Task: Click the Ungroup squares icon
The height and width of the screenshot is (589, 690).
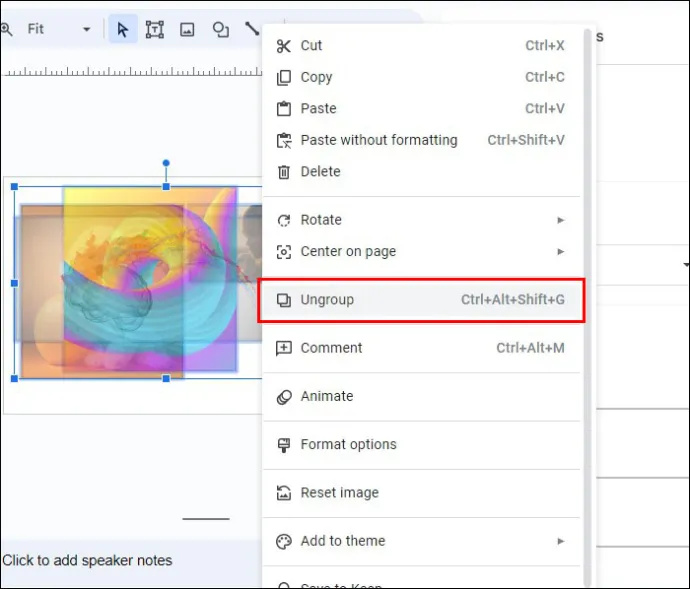Action: (284, 300)
